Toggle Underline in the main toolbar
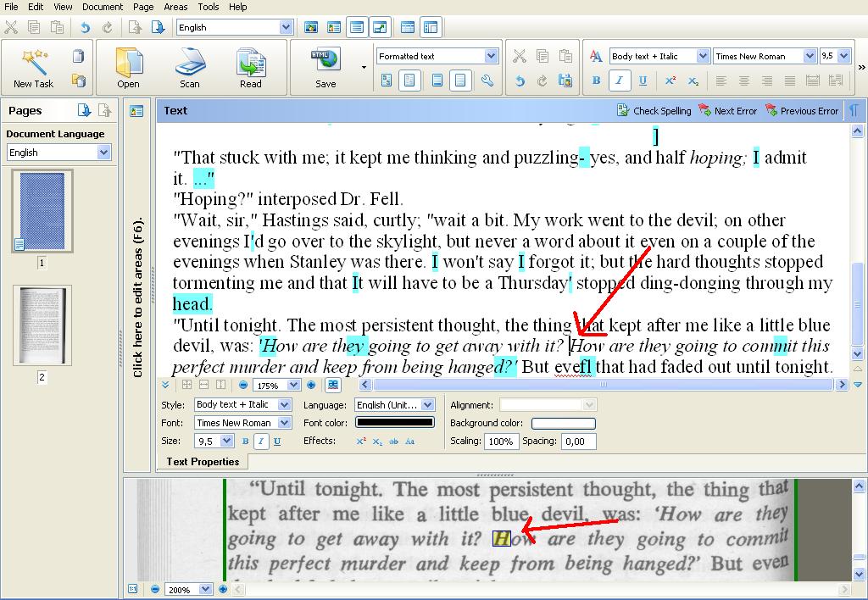Viewport: 868px width, 600px height. point(643,81)
